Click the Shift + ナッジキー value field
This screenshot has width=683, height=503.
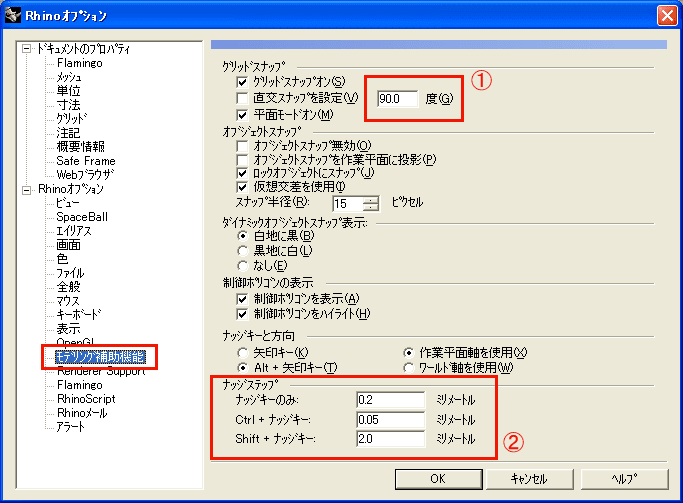[x=388, y=438]
